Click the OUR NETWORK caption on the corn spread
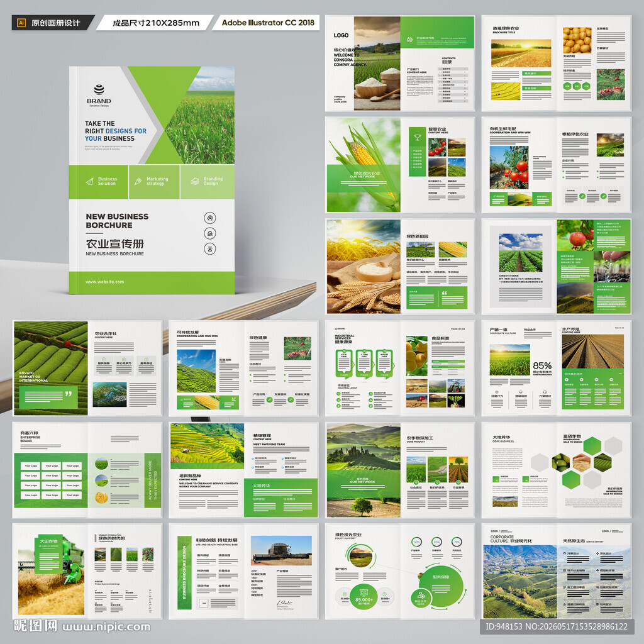 [363, 177]
